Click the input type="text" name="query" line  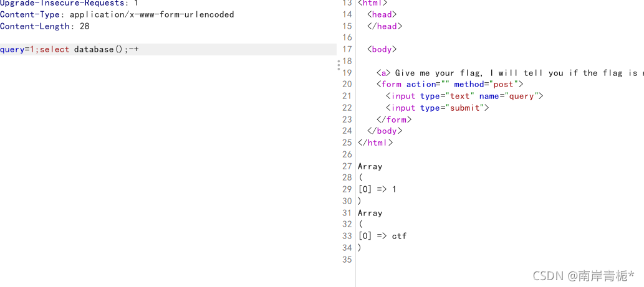pos(464,96)
